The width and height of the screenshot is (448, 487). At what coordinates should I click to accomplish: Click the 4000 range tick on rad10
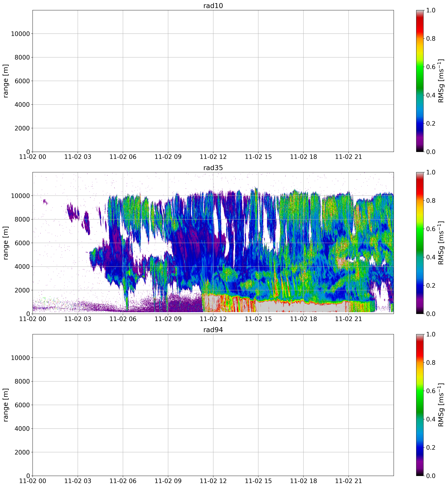point(22,105)
